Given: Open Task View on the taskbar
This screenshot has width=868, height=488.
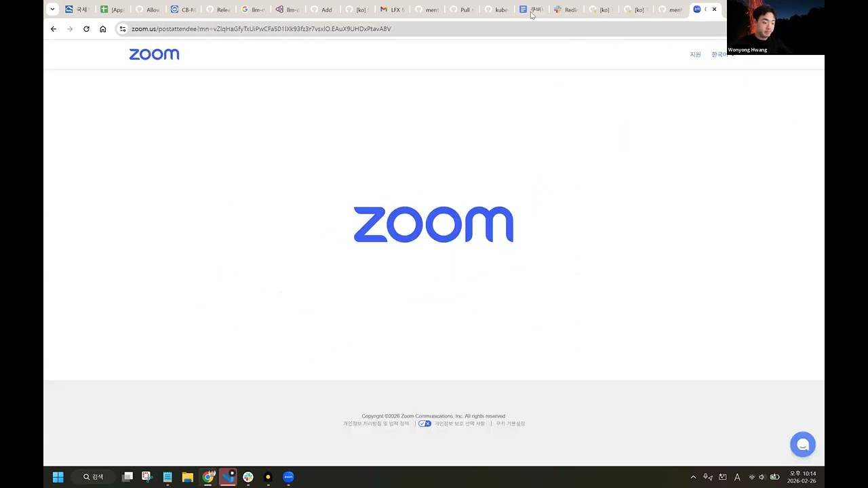Looking at the screenshot, I should click(x=127, y=477).
